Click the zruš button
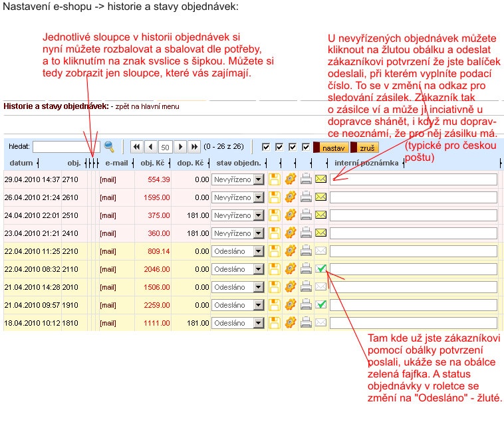Screen dimensions: 504x432 (365, 148)
